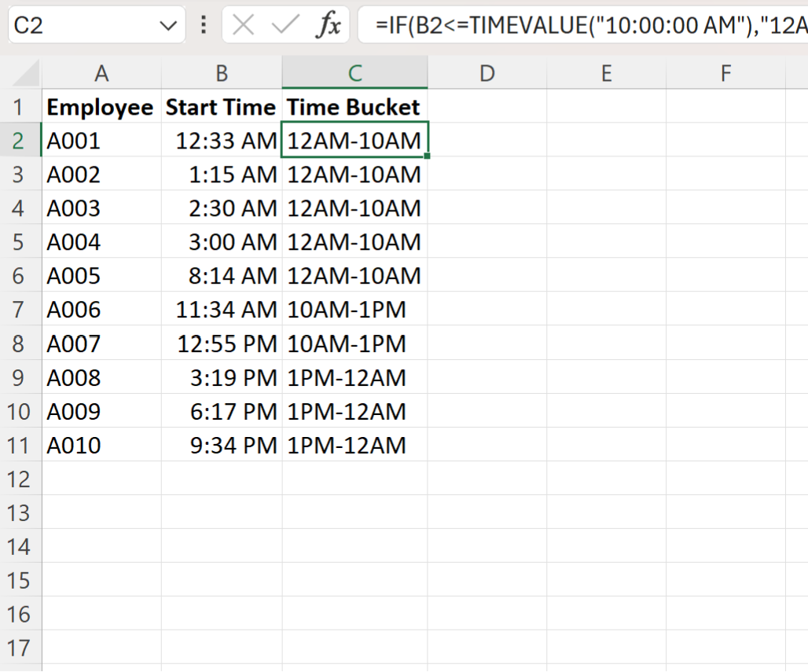Viewport: 808px width, 672px height.
Task: Select column F header
Action: [x=725, y=72]
